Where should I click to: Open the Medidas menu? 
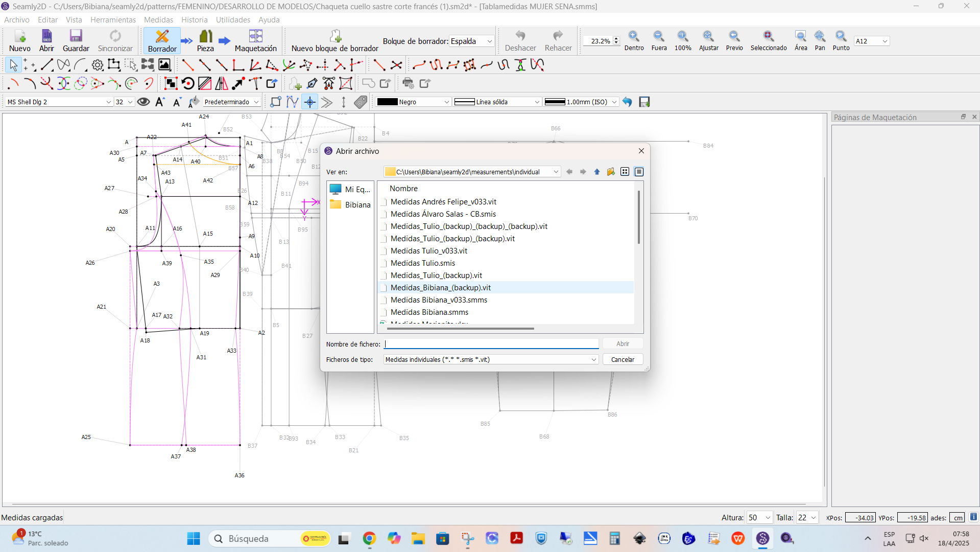(158, 19)
